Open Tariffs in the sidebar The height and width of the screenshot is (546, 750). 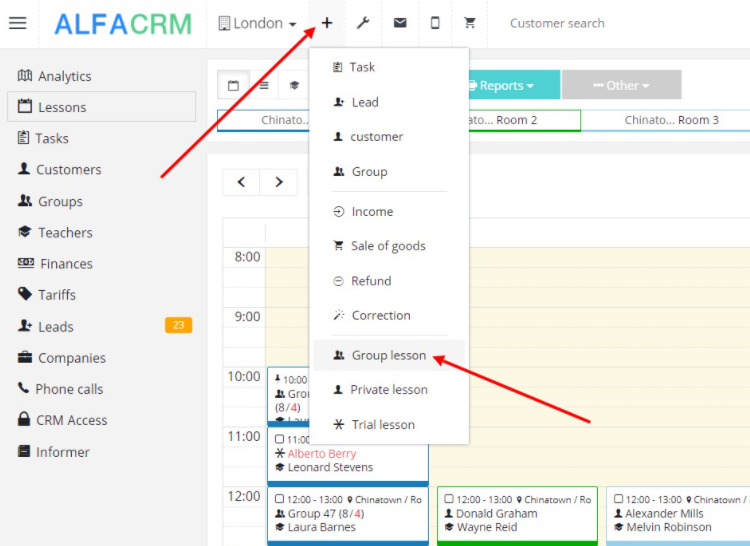tap(46, 295)
